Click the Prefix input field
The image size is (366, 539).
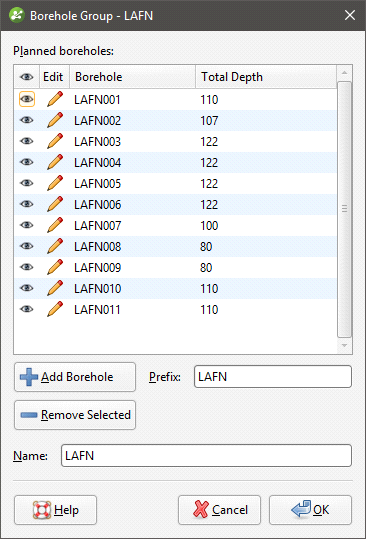pos(273,377)
